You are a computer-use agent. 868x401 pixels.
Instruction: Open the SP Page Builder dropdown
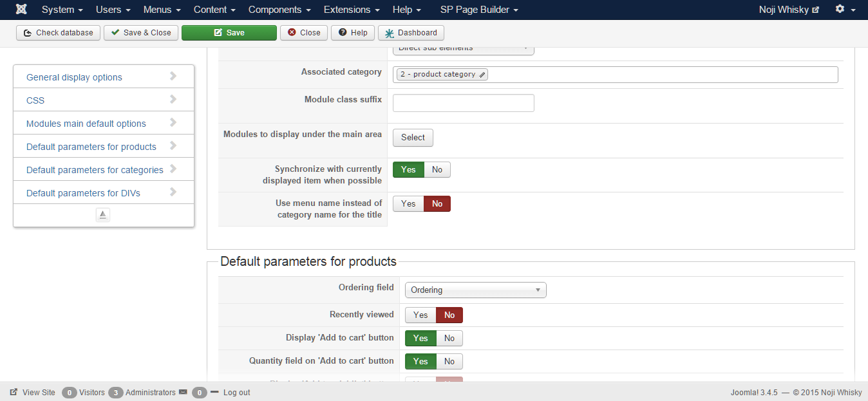[x=479, y=10]
